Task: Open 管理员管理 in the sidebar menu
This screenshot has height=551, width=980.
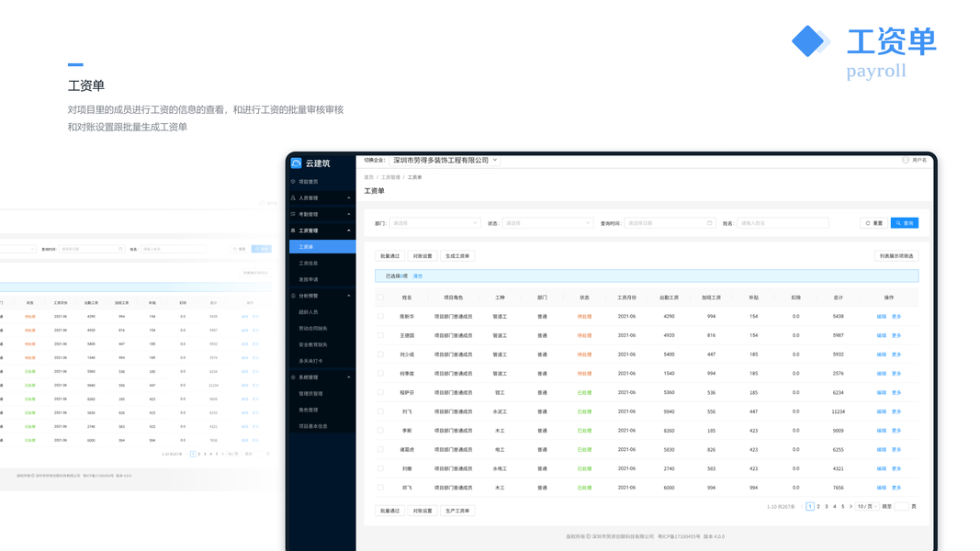Action: 310,394
